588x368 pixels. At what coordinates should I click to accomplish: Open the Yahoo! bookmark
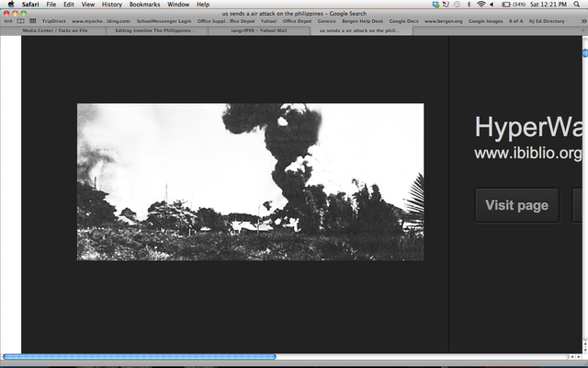269,21
